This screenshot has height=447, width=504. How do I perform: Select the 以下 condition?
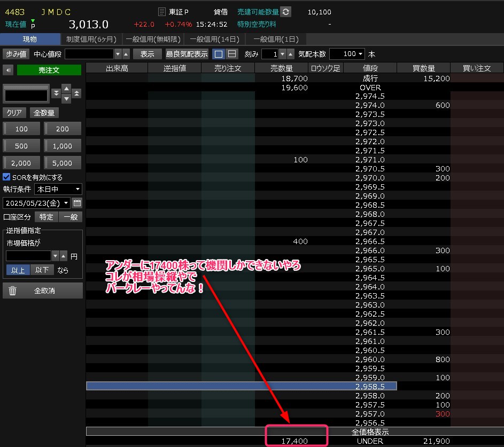coord(42,270)
